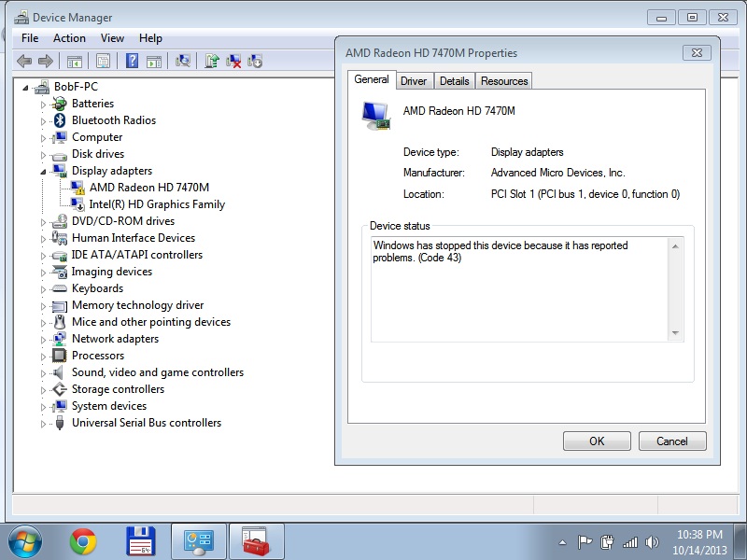747x560 pixels.
Task: Click the Properties toolbar icon
Action: (x=103, y=61)
